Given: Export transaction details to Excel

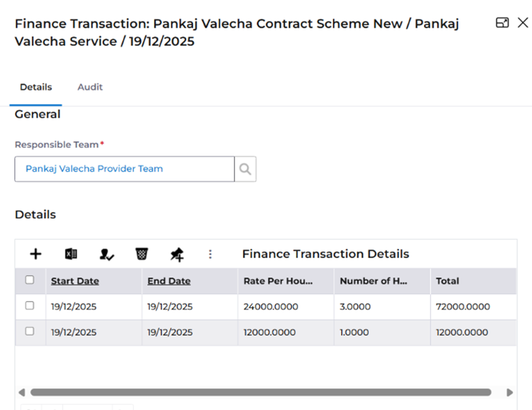Looking at the screenshot, I should pyautogui.click(x=71, y=254).
